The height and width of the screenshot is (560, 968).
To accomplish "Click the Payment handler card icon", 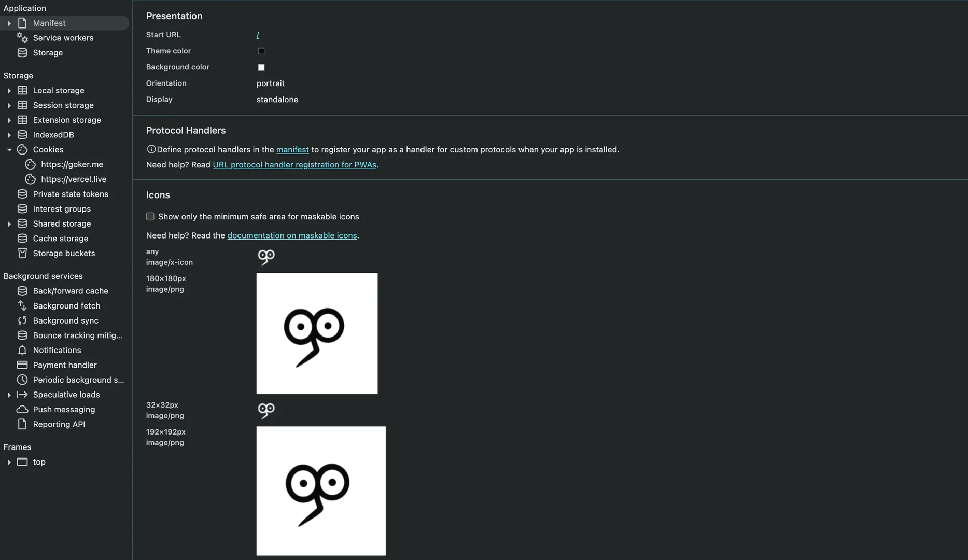I will point(22,365).
